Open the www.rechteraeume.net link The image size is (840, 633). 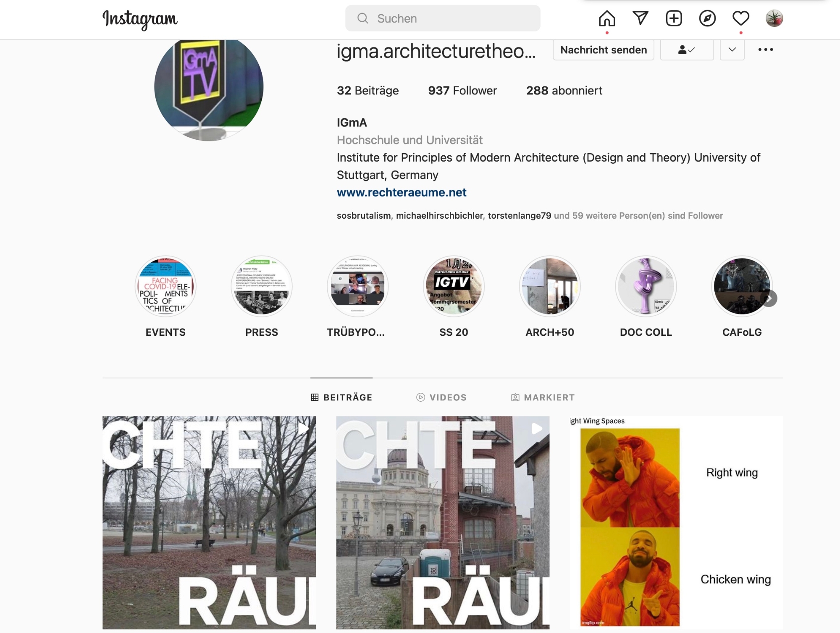point(402,192)
